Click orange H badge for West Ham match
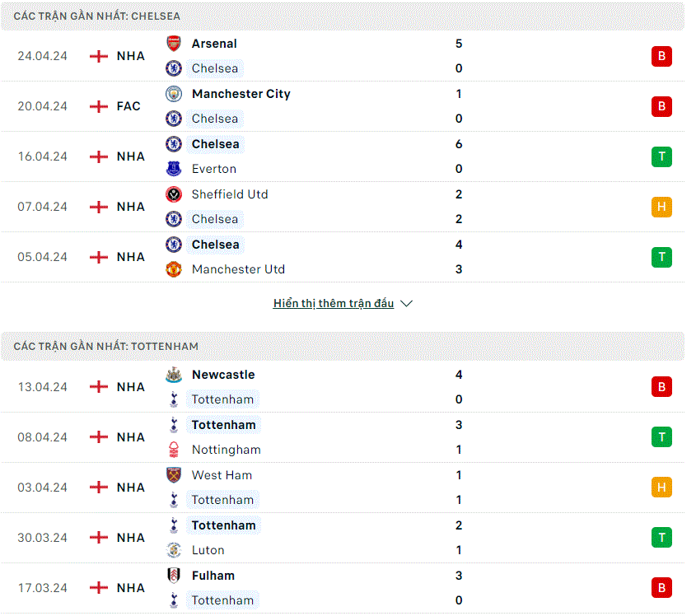 661,488
